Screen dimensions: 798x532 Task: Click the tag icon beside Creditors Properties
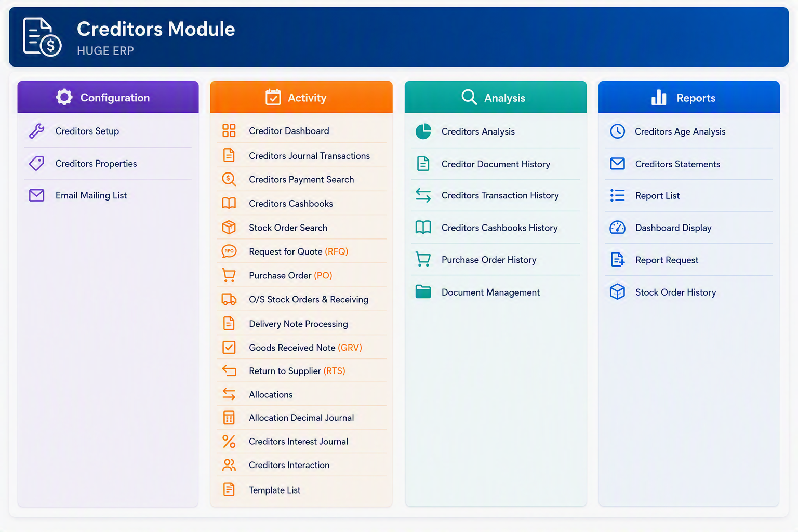coord(36,163)
